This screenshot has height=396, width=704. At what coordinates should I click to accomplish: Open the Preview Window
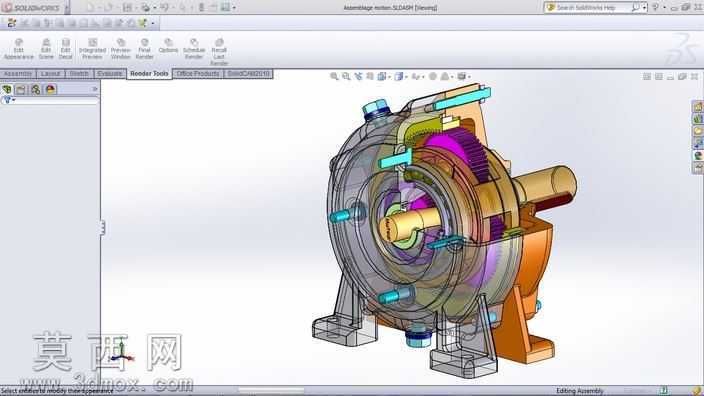120,49
